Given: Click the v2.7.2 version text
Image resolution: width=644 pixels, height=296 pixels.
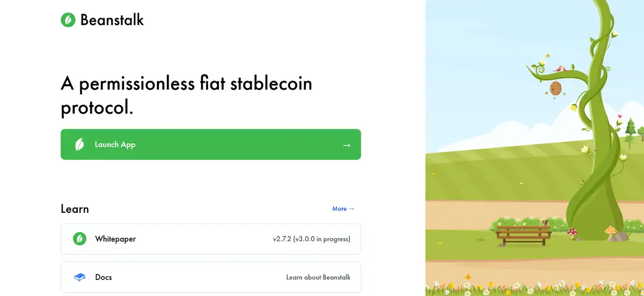Looking at the screenshot, I should [x=311, y=239].
